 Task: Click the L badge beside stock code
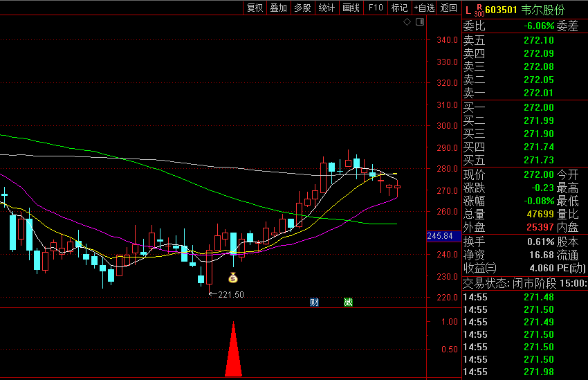[468, 10]
